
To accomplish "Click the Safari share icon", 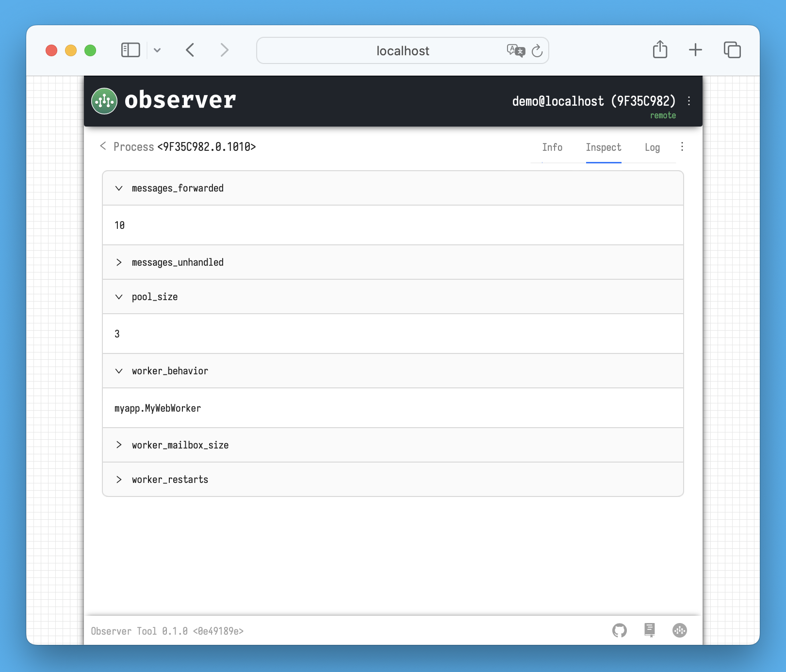I will [660, 50].
